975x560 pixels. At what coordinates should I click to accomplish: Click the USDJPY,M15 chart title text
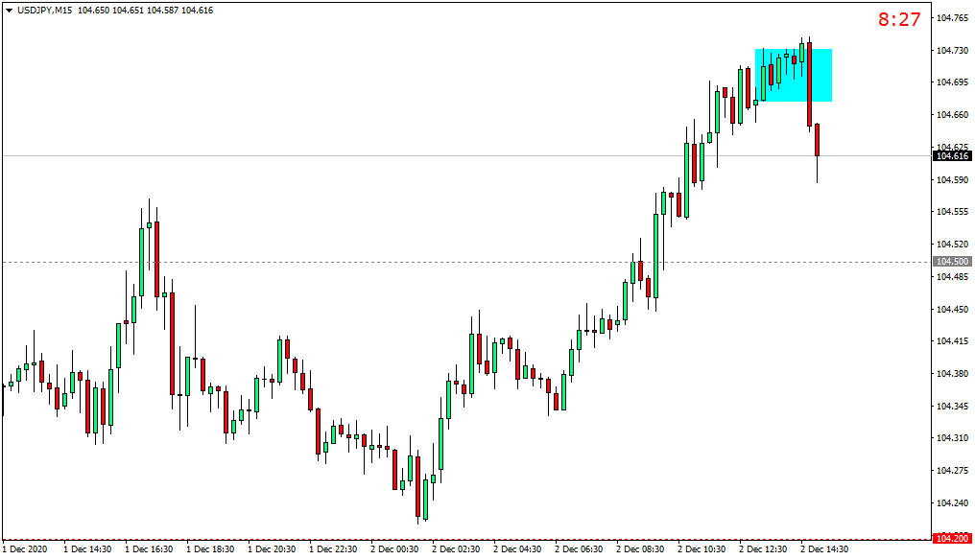[x=45, y=11]
